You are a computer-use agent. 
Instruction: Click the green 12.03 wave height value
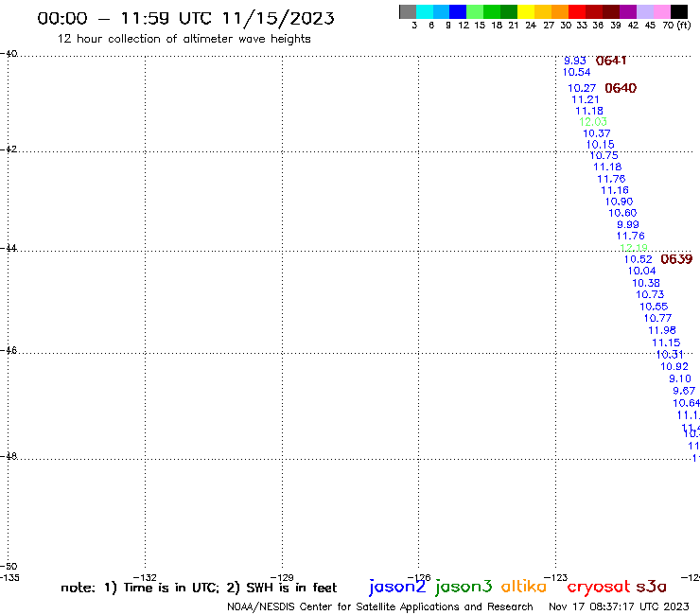[x=593, y=121]
